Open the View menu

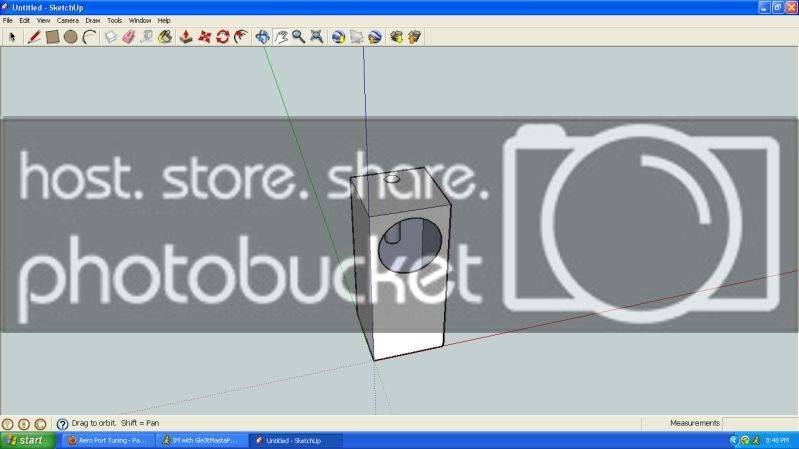[43, 20]
